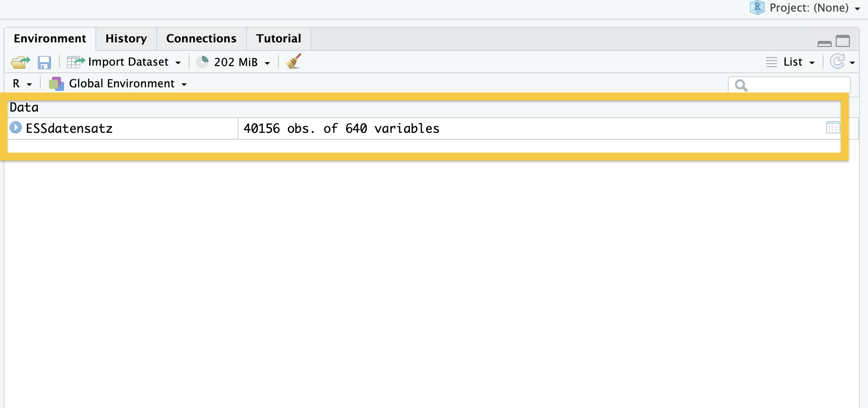Screen dimensions: 868x408
Task: Open the Project: (None) menu
Action: click(805, 8)
